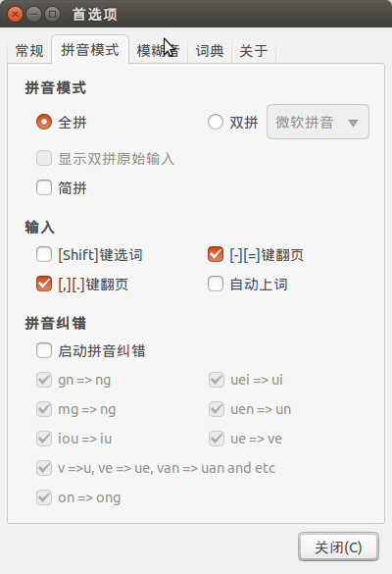The height and width of the screenshot is (574, 392).
Task: Switch to the 词典 tab
Action: pos(210,50)
